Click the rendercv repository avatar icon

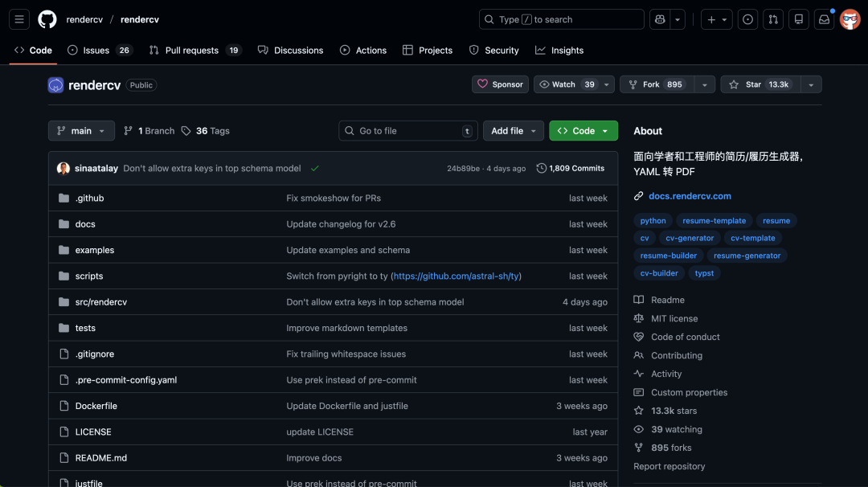[x=55, y=84]
